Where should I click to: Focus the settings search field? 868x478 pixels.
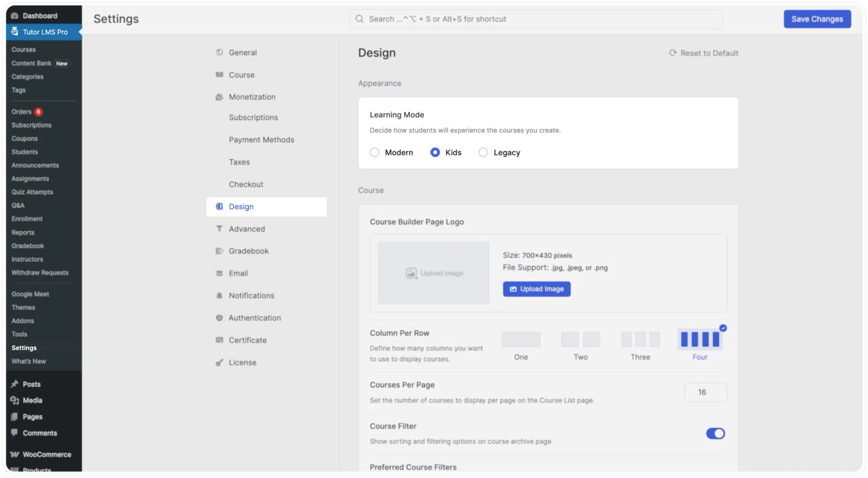536,19
